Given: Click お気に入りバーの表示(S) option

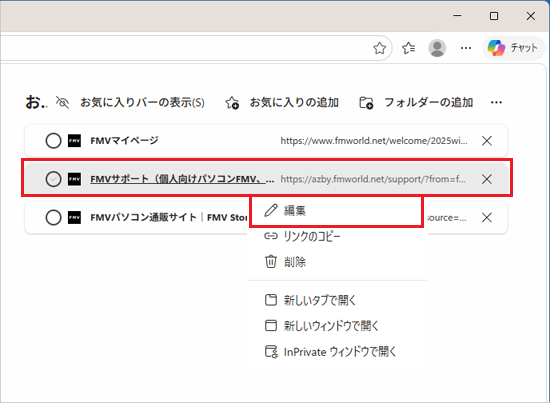Looking at the screenshot, I should tap(142, 102).
